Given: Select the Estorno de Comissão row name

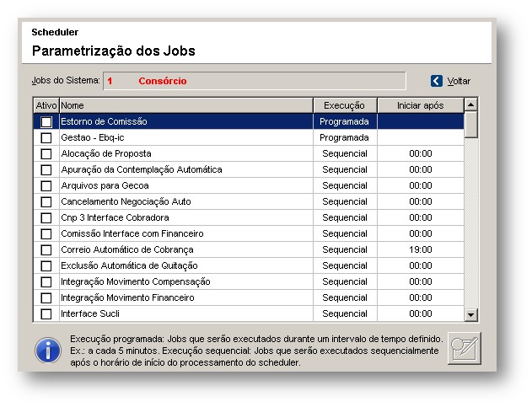Looking at the screenshot, I should 104,121.
